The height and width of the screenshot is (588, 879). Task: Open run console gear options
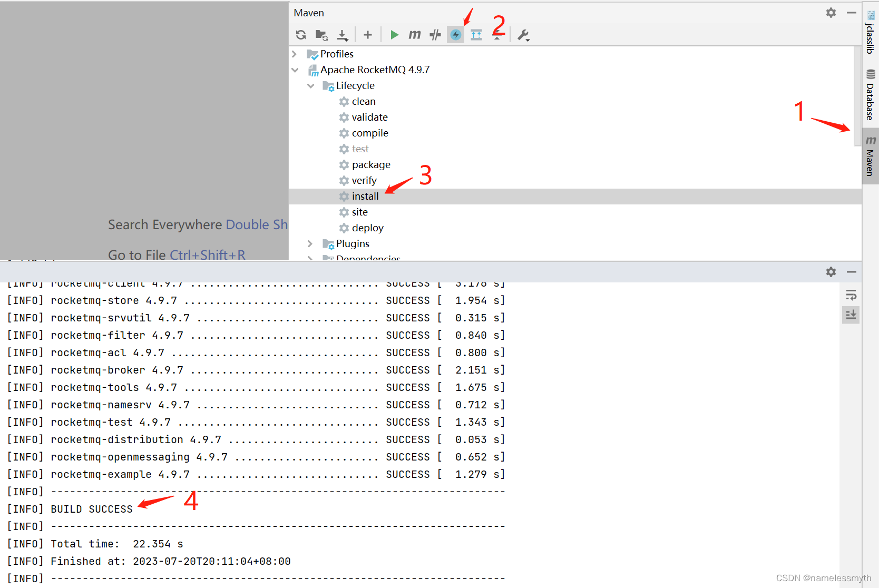831,272
